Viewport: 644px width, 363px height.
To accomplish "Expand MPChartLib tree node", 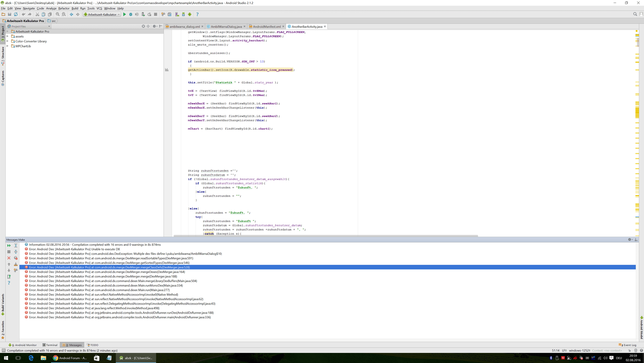I will click(x=8, y=46).
